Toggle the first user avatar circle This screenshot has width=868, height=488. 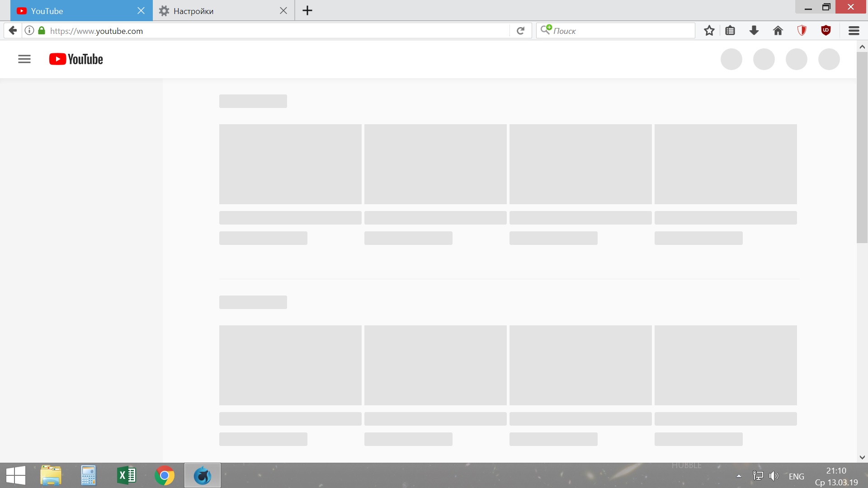[731, 59]
